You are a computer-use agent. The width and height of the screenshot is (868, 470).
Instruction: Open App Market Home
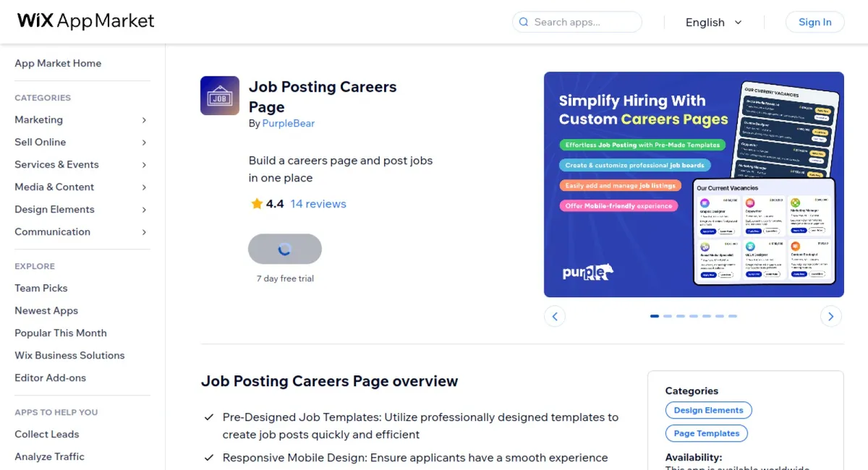click(58, 63)
